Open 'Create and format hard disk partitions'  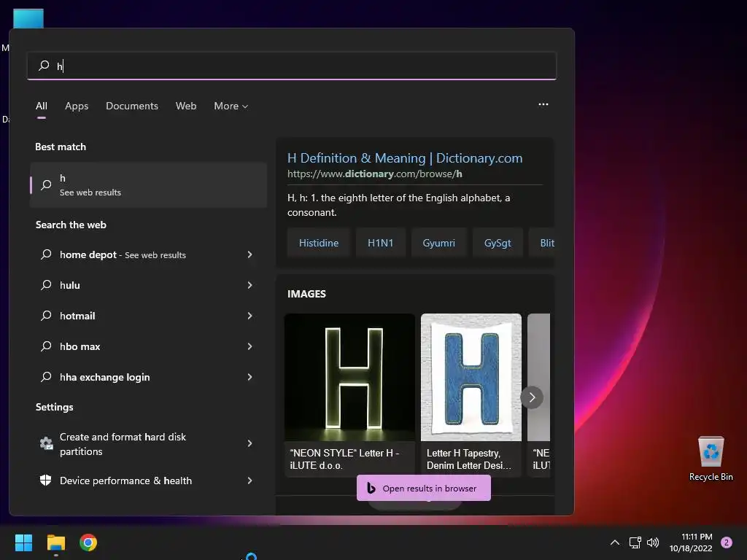148,444
